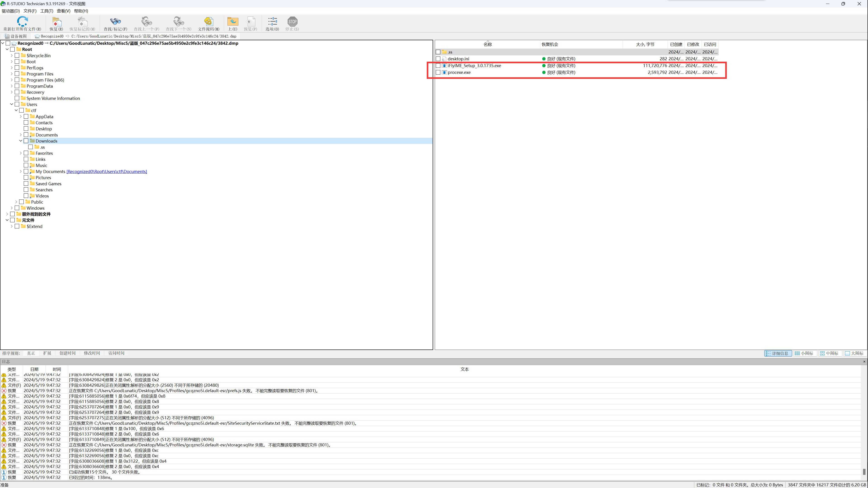
Task: Click the info icon on 已成功恢复15个文件 log row
Action: point(4,472)
